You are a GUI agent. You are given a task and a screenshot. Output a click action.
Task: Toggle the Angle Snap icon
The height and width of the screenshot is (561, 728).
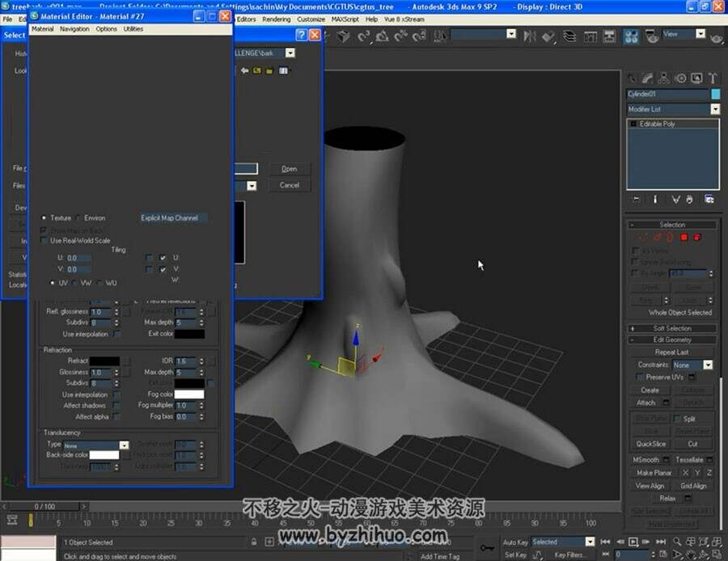tap(382, 36)
